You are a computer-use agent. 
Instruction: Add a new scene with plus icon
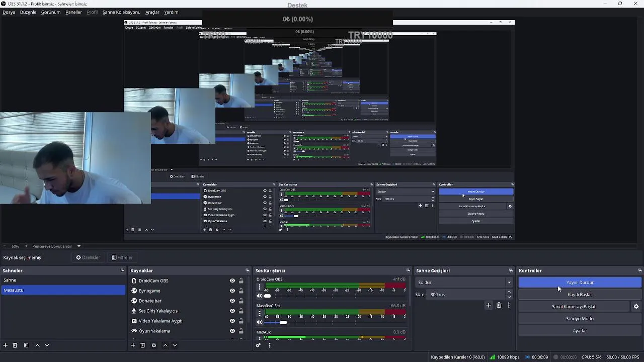[x=6, y=345]
